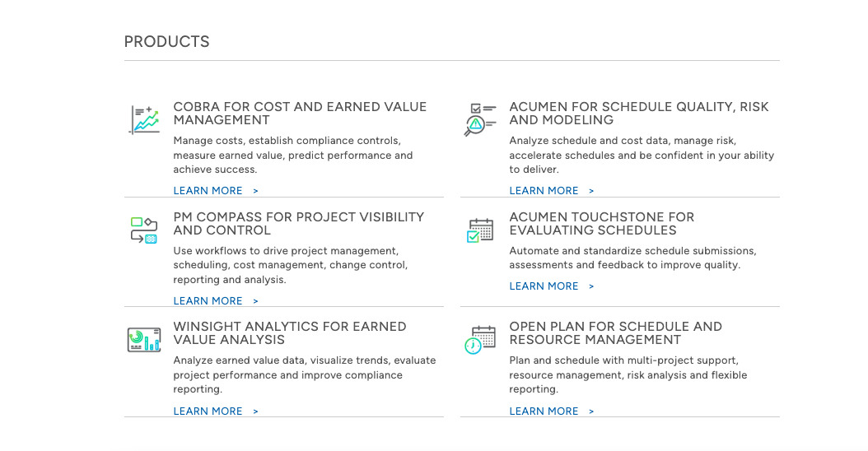Click the Acumen magnifier checklist icon
Screen dimensions: 868x451
(480, 119)
